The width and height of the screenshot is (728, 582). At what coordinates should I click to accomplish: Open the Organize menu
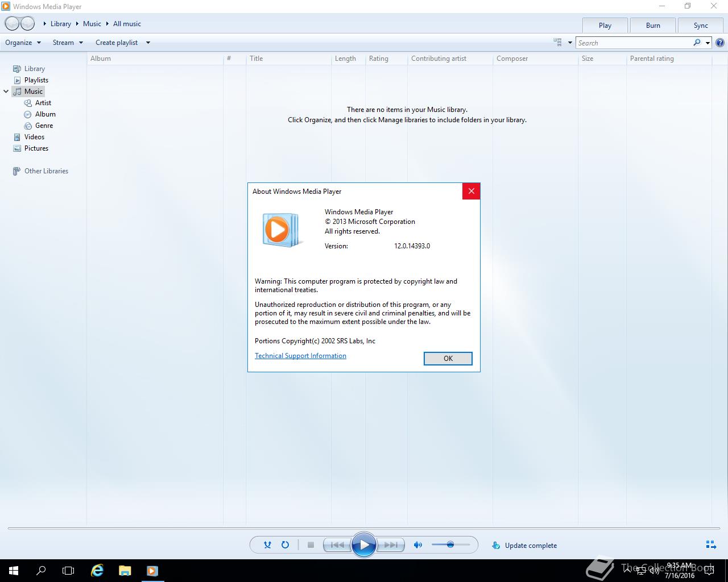coord(23,42)
